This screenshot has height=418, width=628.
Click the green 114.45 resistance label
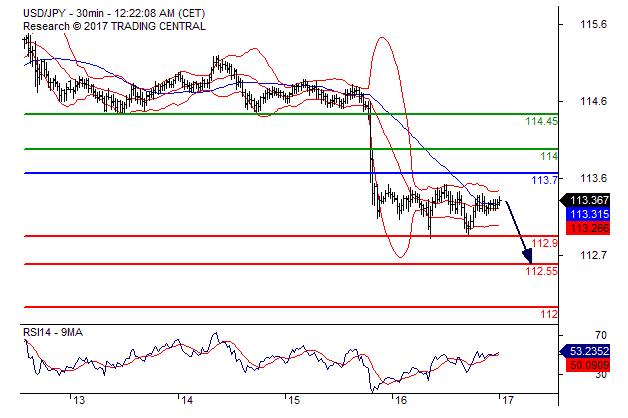pos(541,121)
